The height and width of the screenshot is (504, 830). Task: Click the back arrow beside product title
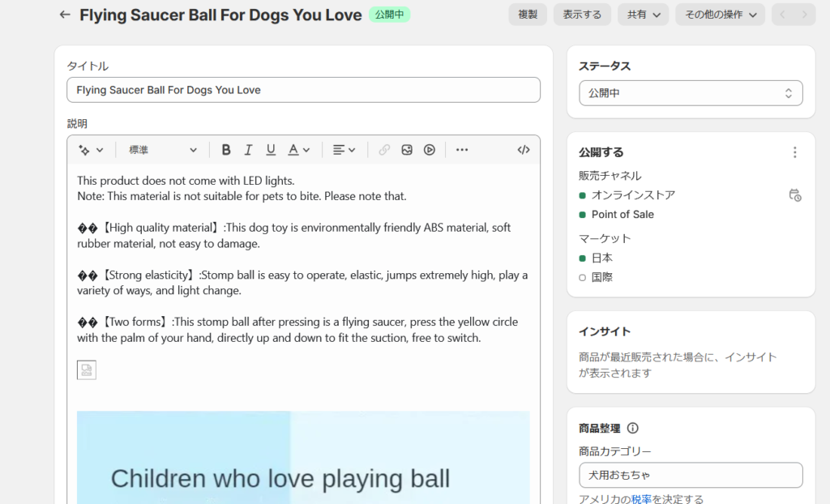pyautogui.click(x=65, y=15)
